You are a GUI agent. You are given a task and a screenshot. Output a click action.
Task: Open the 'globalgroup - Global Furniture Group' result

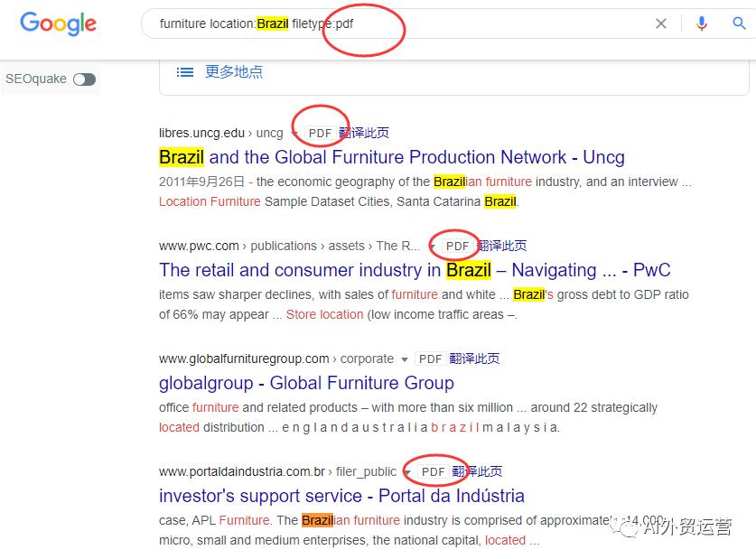306,383
